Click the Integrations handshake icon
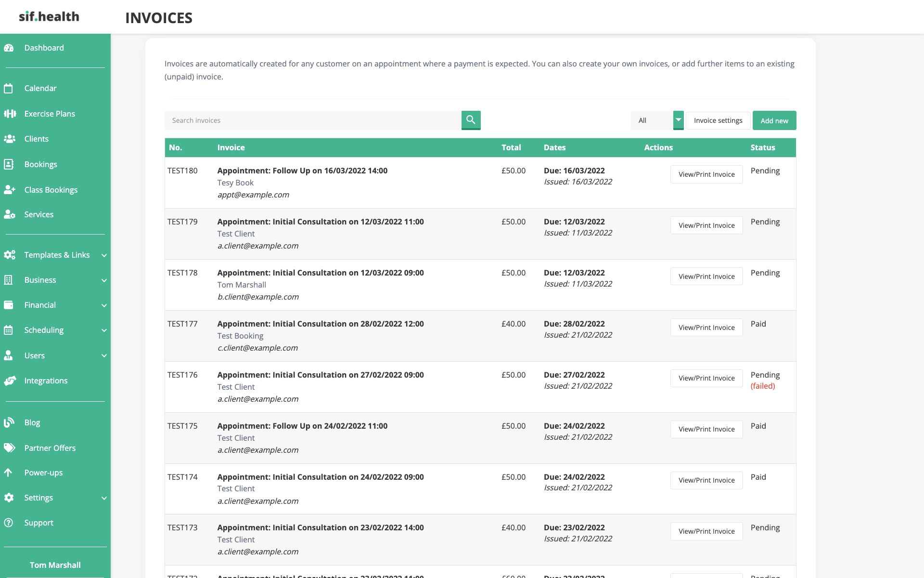 (10, 381)
